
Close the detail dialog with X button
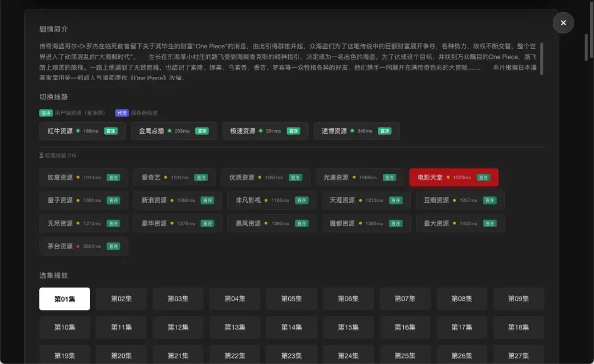click(563, 23)
